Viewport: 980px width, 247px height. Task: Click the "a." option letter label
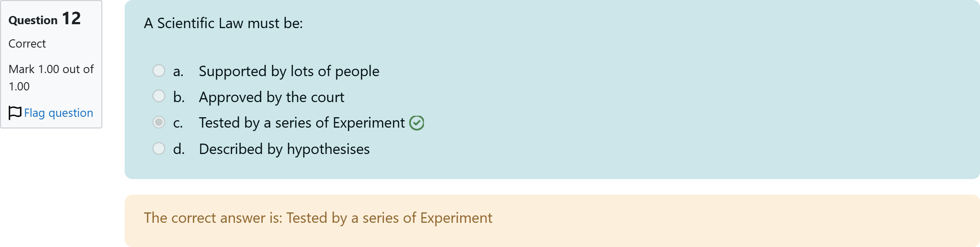[178, 71]
